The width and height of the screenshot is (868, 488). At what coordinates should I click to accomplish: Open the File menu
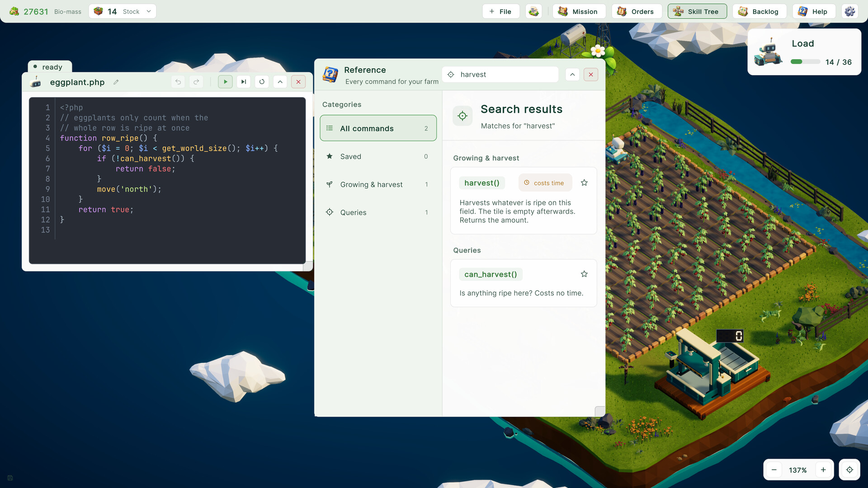[x=500, y=11]
